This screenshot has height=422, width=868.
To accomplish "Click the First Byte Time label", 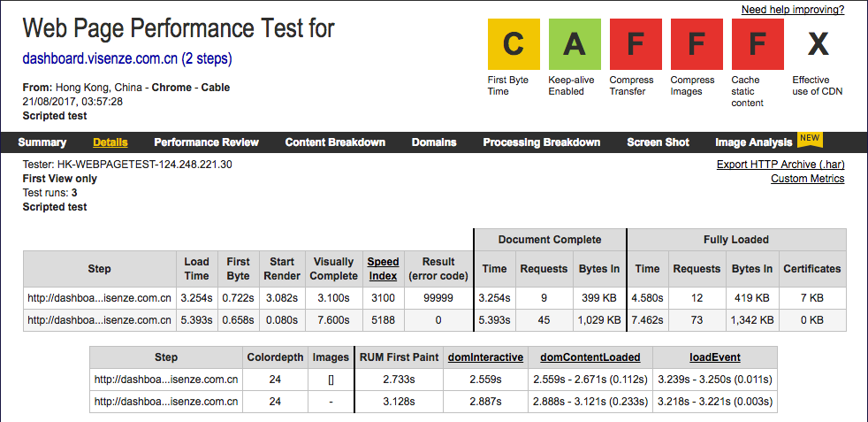I will tap(507, 86).
